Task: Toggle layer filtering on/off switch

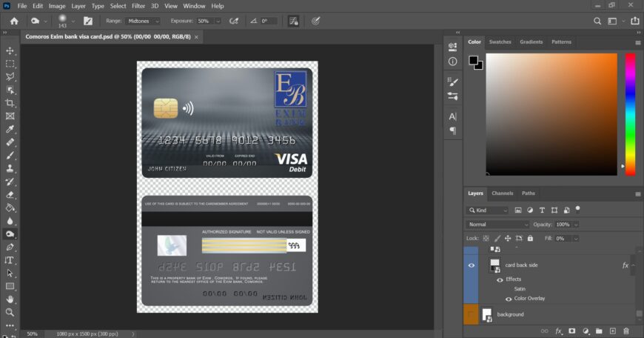Action: [x=577, y=209]
